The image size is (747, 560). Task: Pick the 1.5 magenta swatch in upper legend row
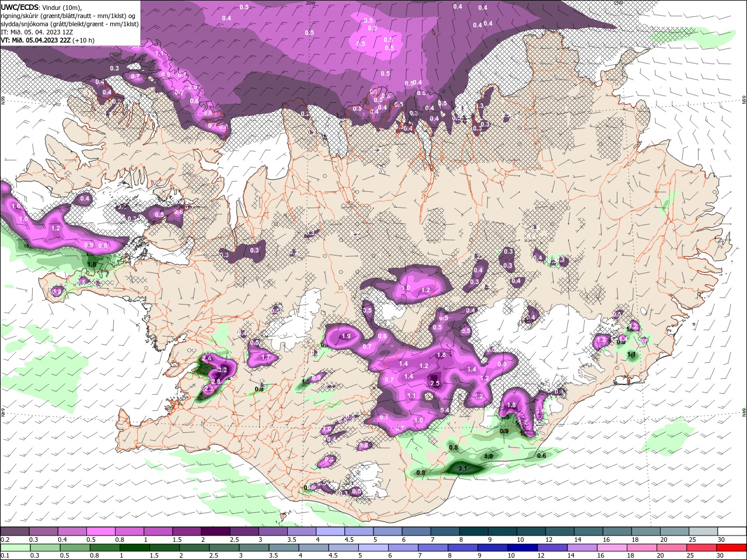187,531
